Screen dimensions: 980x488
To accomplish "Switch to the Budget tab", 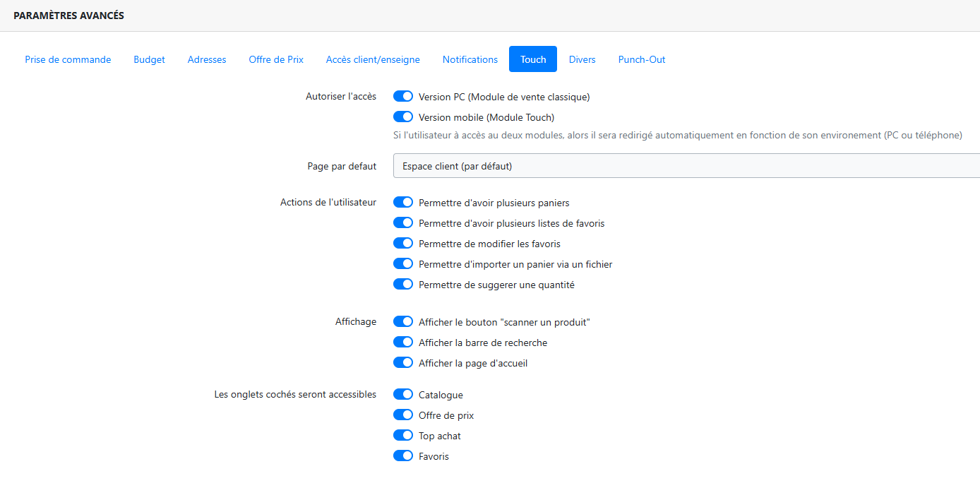I will coord(149,59).
